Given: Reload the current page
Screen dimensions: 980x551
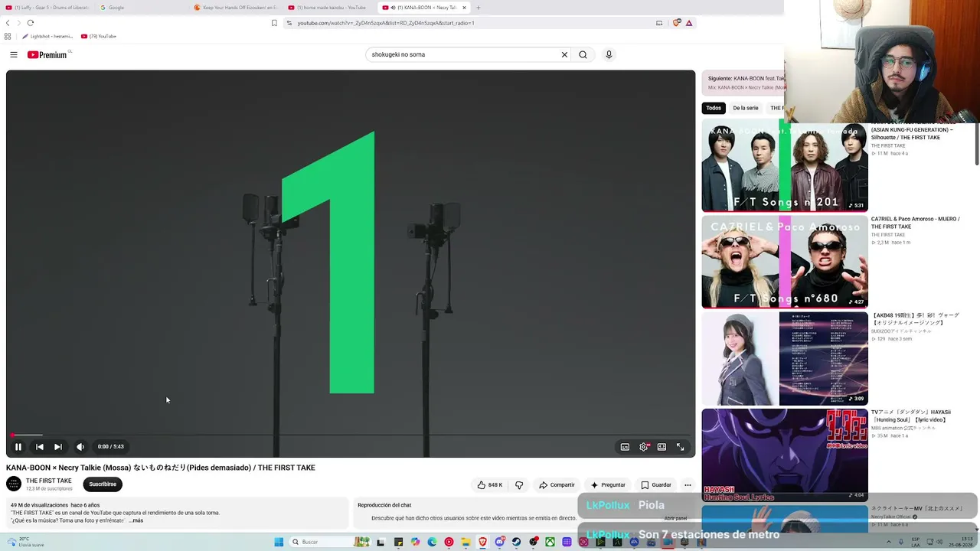Looking at the screenshot, I should point(31,23).
